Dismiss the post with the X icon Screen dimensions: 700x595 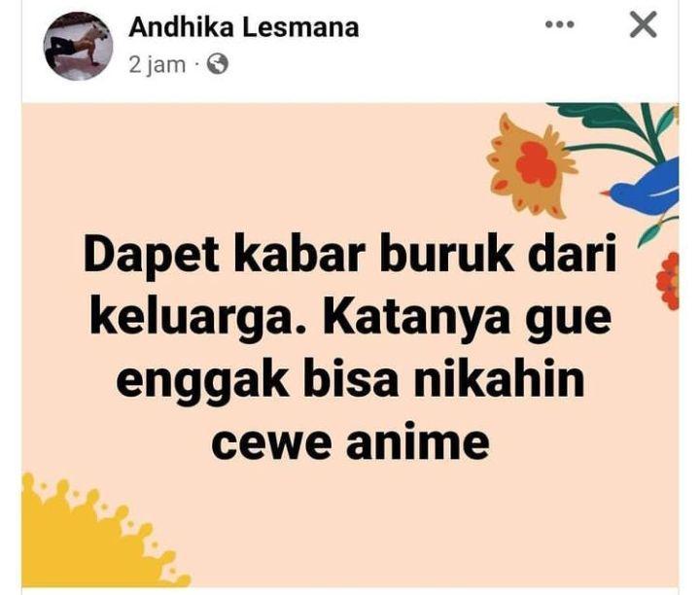644,24
